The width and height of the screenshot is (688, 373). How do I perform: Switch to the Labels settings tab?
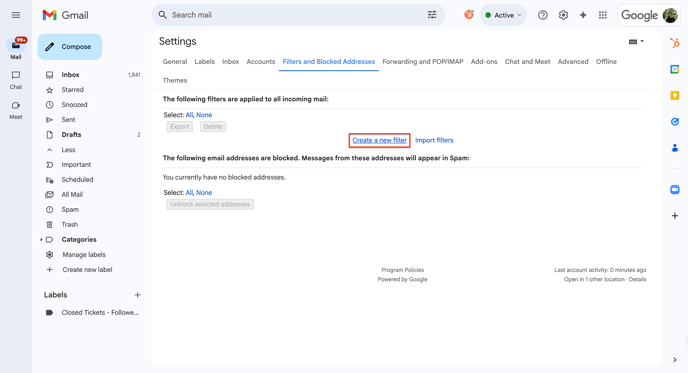pyautogui.click(x=204, y=61)
